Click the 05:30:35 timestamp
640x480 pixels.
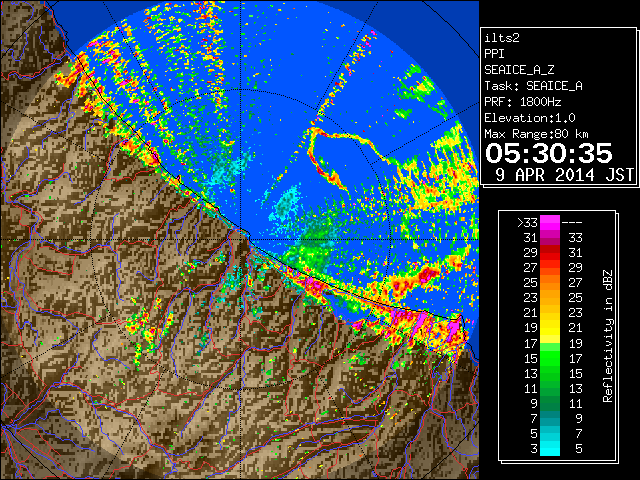click(549, 153)
